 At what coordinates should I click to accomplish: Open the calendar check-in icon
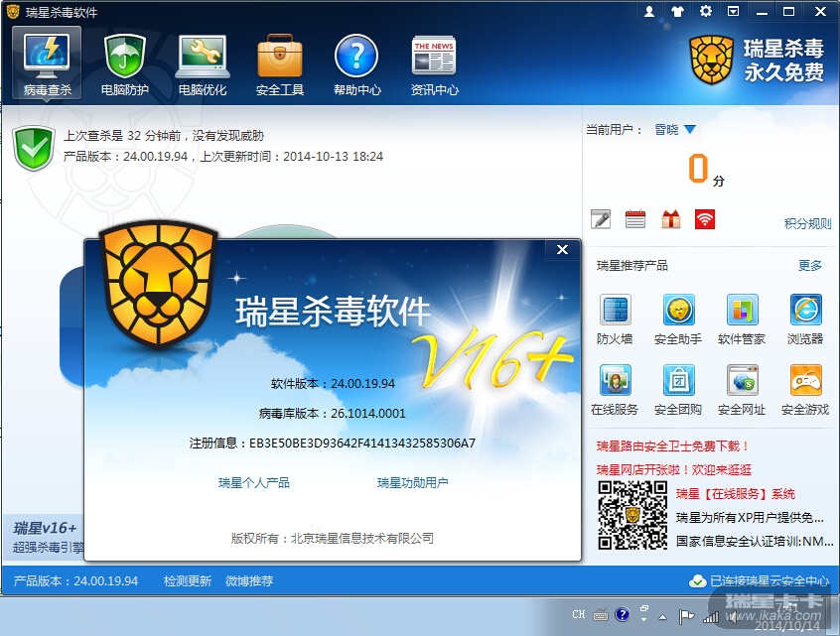pos(635,219)
